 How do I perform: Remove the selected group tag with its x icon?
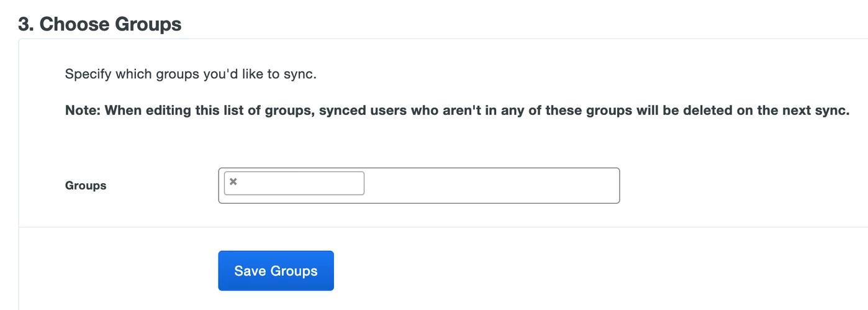[233, 182]
